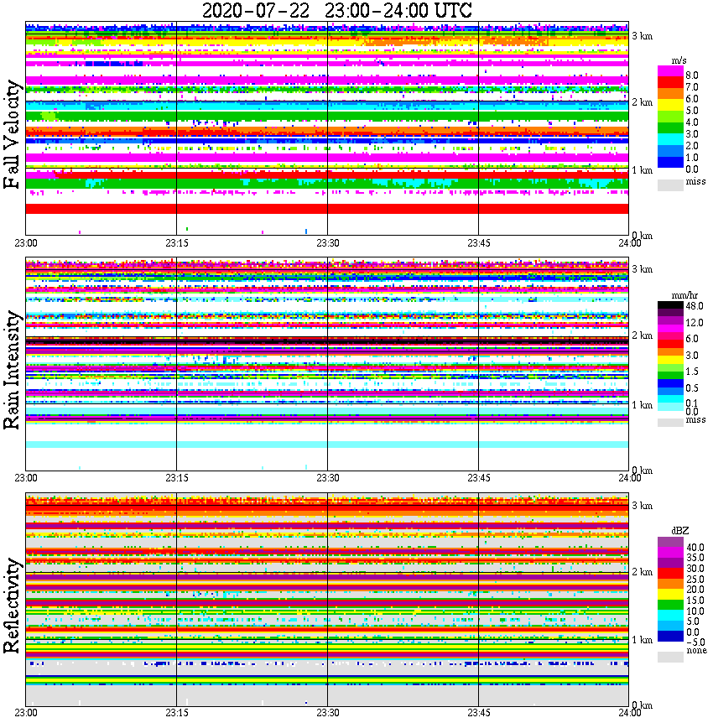The image size is (713, 728).
Task: Click the "8.0" value in the m/s legend
Action: pyautogui.click(x=692, y=75)
